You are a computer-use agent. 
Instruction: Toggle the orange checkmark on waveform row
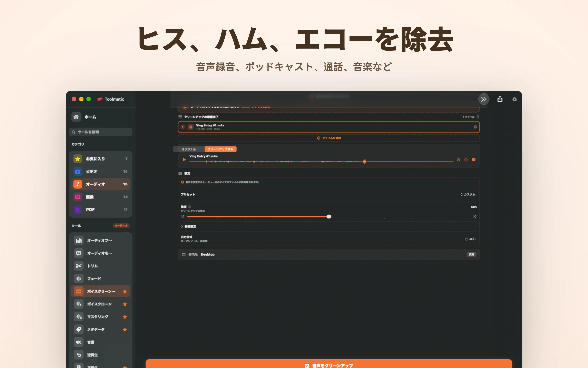473,160
